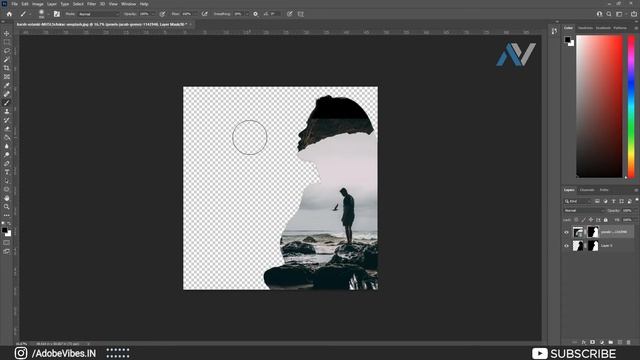Switch to the Paths tab
This screenshot has height=360, width=640.
tap(604, 190)
